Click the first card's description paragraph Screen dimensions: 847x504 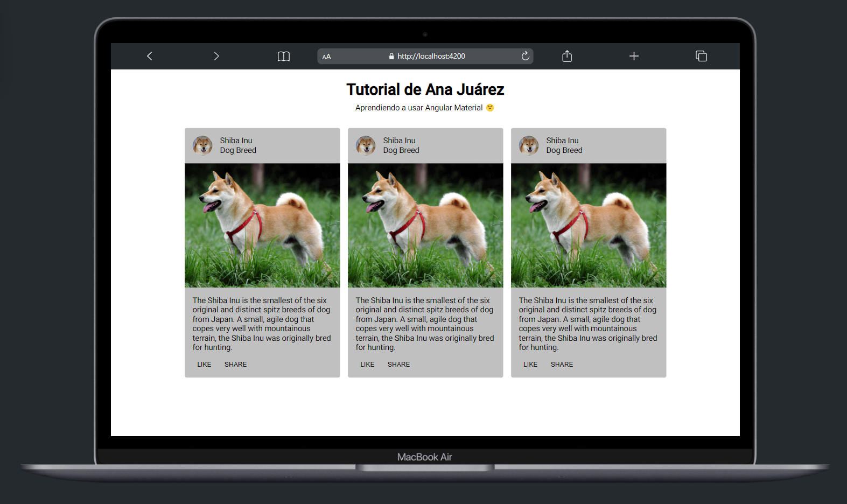(x=262, y=324)
